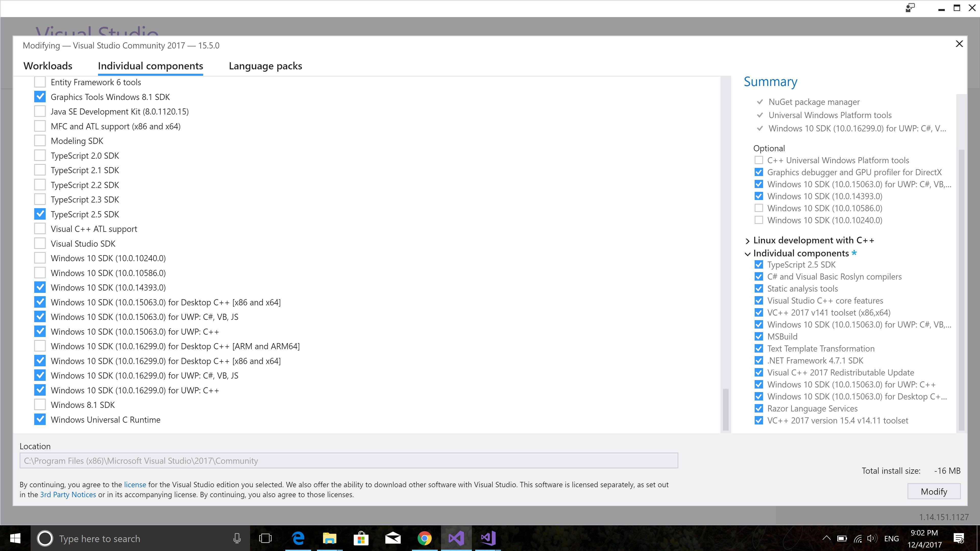Uncheck TypeScript 2.5 SDK in the components list
This screenshot has width=980, height=551.
tap(40, 214)
